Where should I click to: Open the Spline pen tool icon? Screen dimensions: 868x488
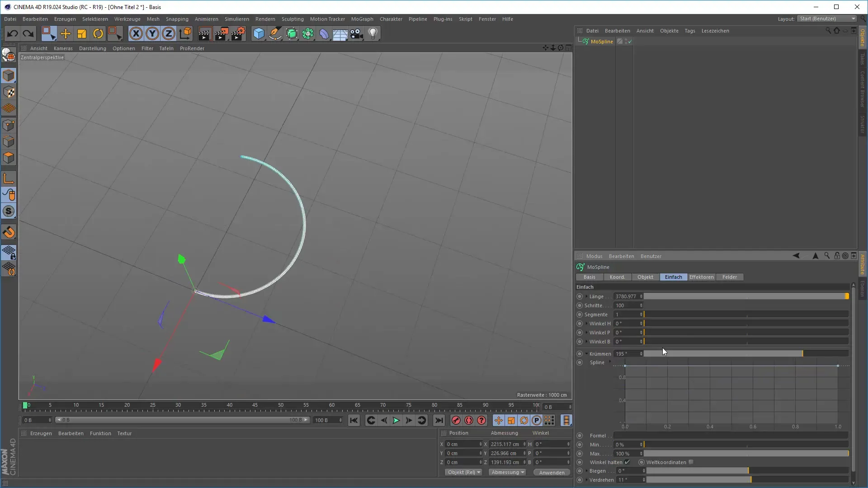pos(275,33)
